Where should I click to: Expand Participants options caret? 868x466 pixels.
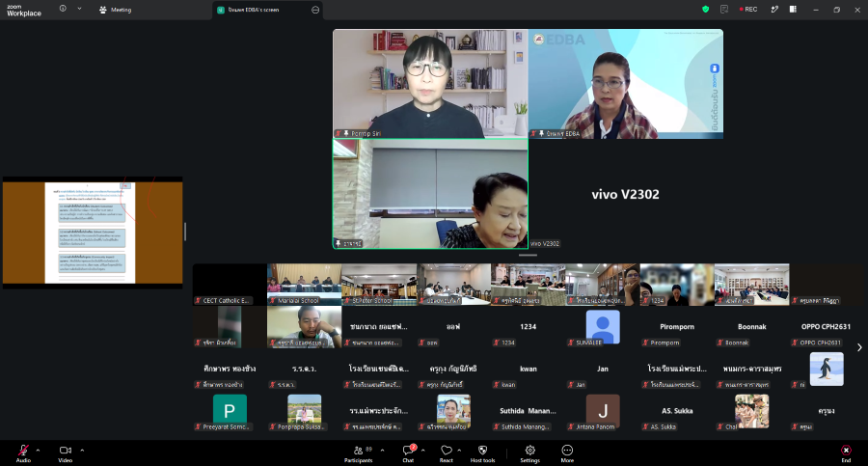tap(382, 450)
